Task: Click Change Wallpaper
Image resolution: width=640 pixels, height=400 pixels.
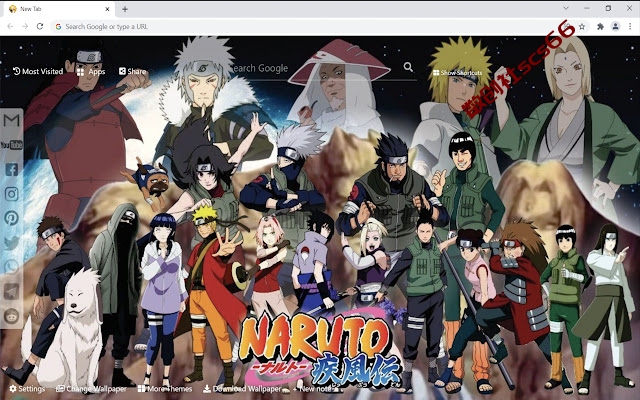Action: point(91,389)
